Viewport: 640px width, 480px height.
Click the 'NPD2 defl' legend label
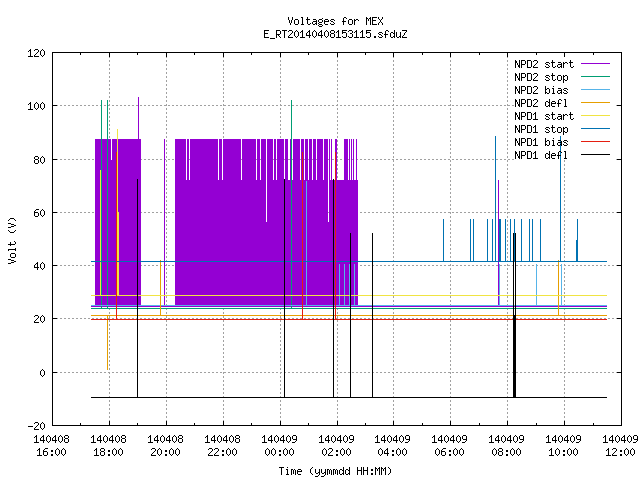pyautogui.click(x=541, y=103)
